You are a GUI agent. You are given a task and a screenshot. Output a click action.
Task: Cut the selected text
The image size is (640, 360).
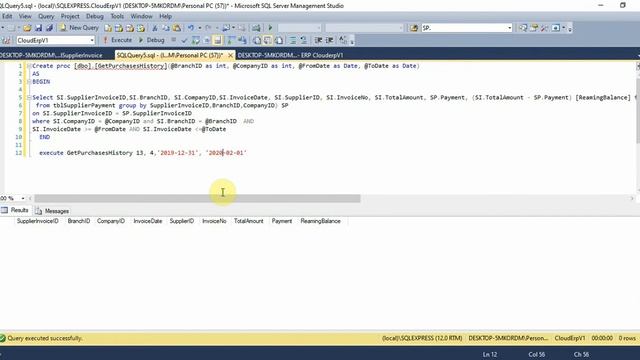(155, 28)
